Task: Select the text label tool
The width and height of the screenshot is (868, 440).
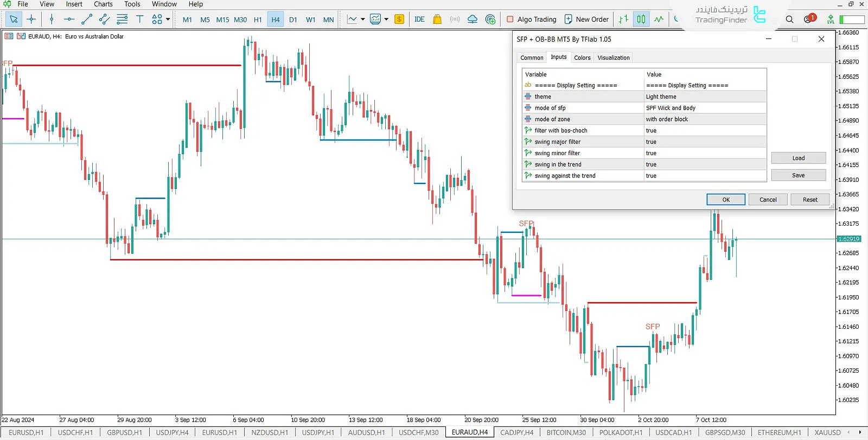Action: click(139, 20)
